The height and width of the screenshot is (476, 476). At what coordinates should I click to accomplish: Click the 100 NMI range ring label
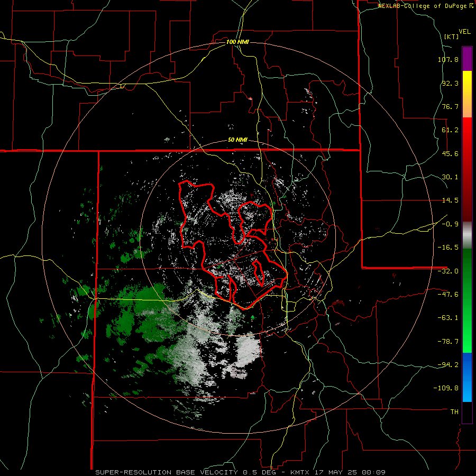[237, 42]
